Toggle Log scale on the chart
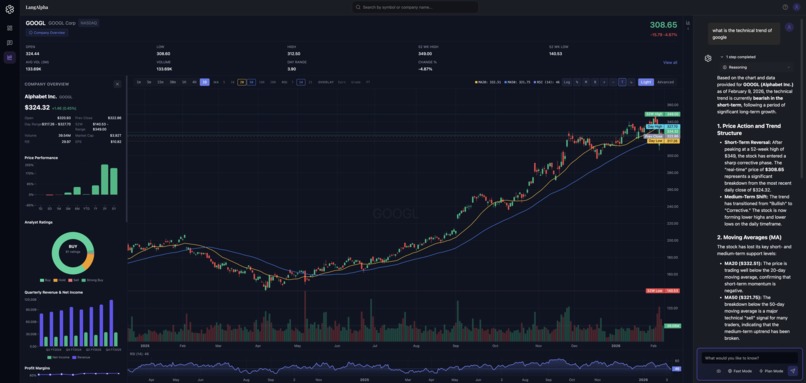Viewport: 806px width, 383px height. (x=566, y=82)
